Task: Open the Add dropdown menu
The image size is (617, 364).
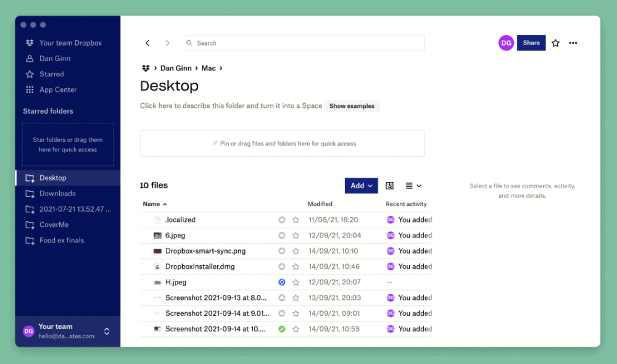Action: [x=361, y=185]
